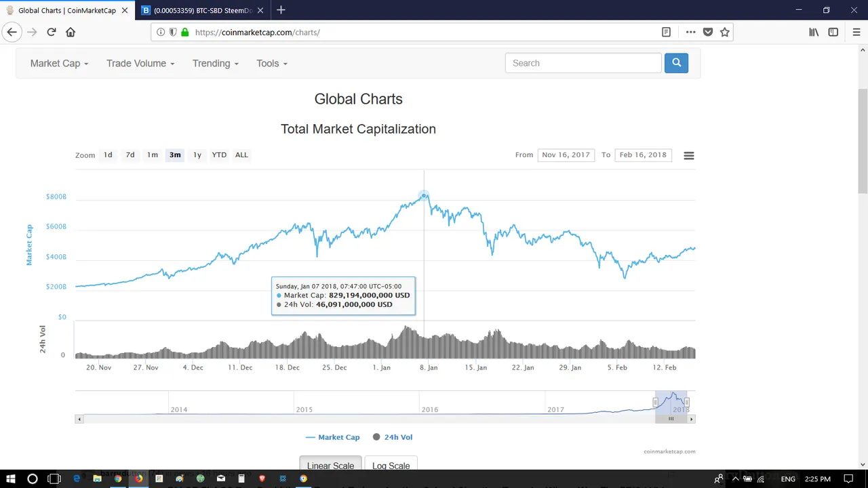
Task: Set chart zoom to 3m
Action: [175, 155]
